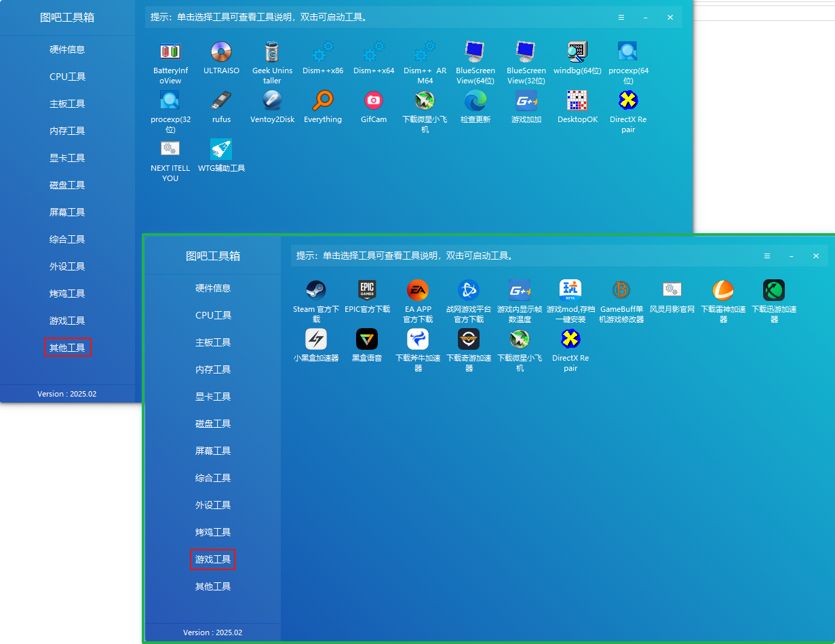
Task: Select the Everything search icon
Action: 323,100
